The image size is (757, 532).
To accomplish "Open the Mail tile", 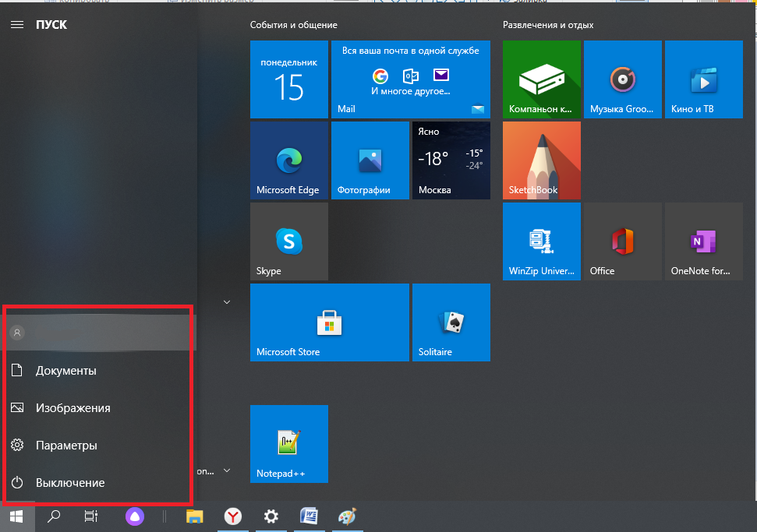I will 411,79.
